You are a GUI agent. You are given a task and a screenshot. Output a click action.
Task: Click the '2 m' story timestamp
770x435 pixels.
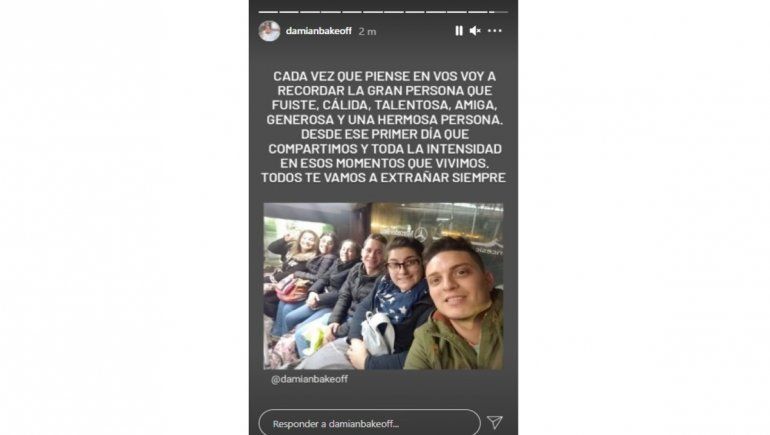pyautogui.click(x=367, y=31)
